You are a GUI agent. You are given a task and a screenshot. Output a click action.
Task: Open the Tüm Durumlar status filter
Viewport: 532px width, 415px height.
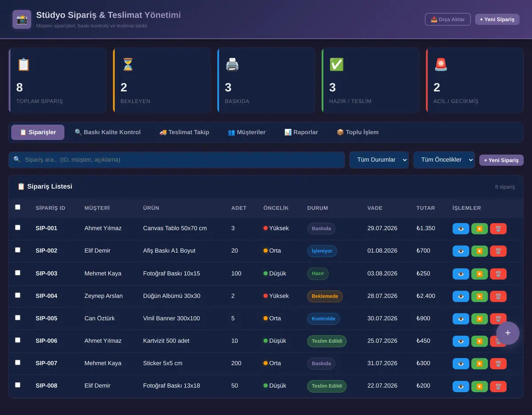point(379,160)
